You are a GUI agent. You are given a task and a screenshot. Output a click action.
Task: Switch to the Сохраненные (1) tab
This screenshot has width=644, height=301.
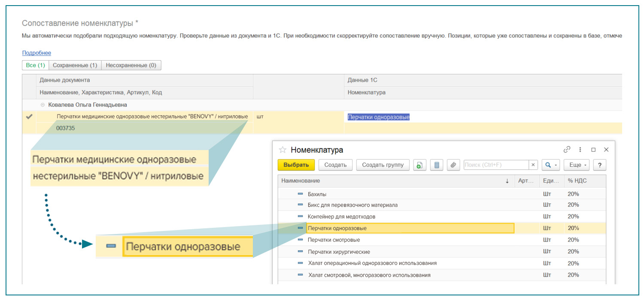click(75, 65)
